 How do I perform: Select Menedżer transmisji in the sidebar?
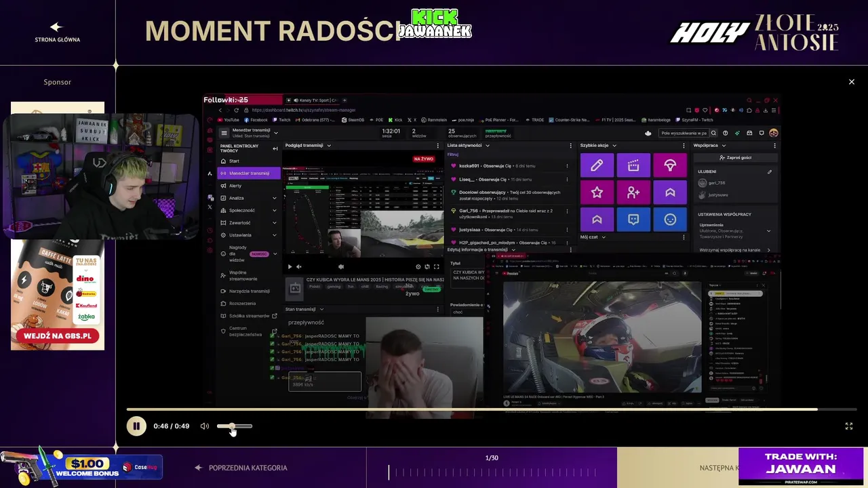248,173
